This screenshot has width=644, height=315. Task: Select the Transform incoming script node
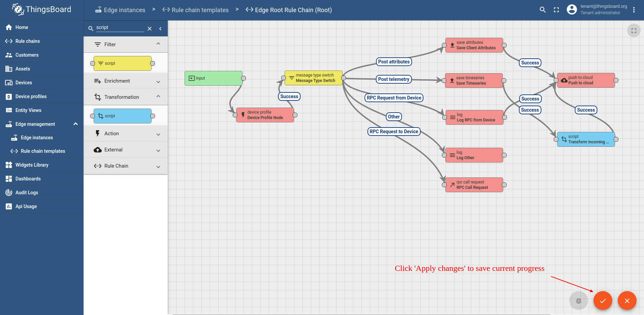(x=586, y=139)
